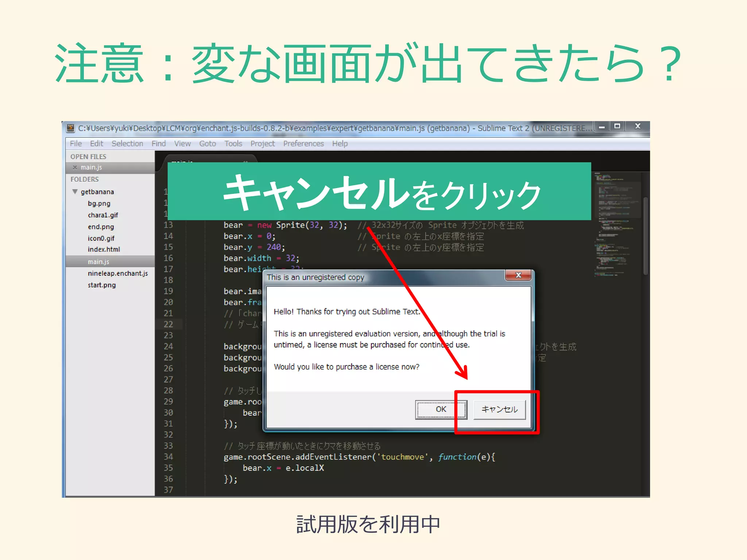The height and width of the screenshot is (560, 747).
Task: Open the Tools menu
Action: 233,144
